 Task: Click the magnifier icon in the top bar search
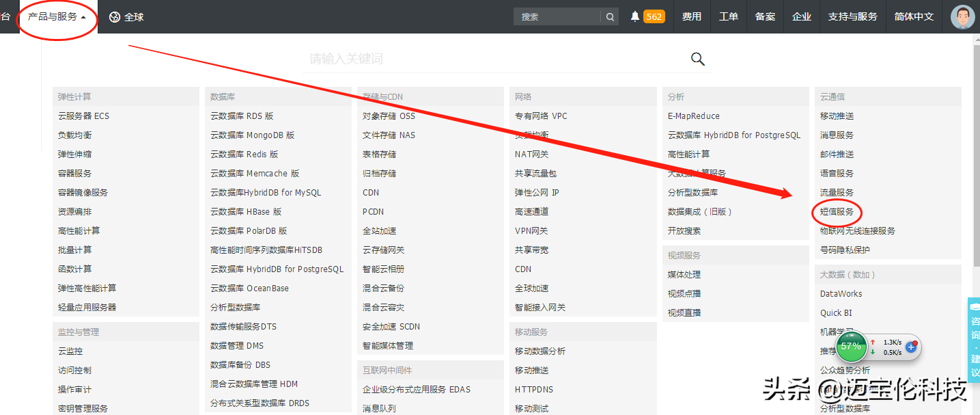tap(610, 17)
